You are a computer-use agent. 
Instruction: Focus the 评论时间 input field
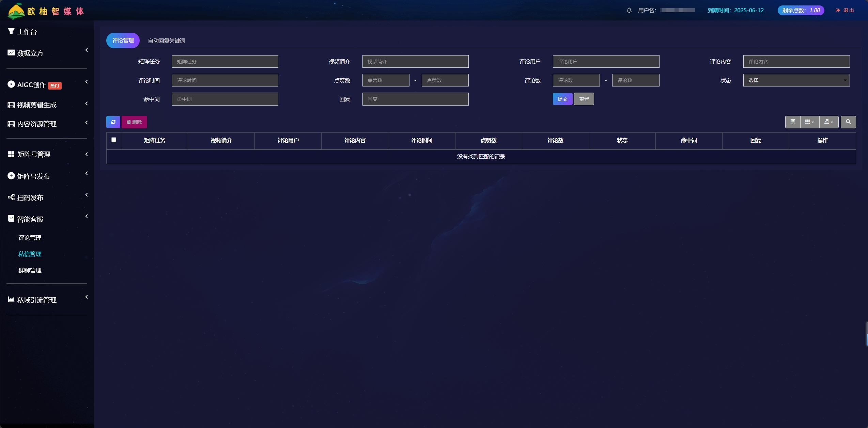(225, 80)
